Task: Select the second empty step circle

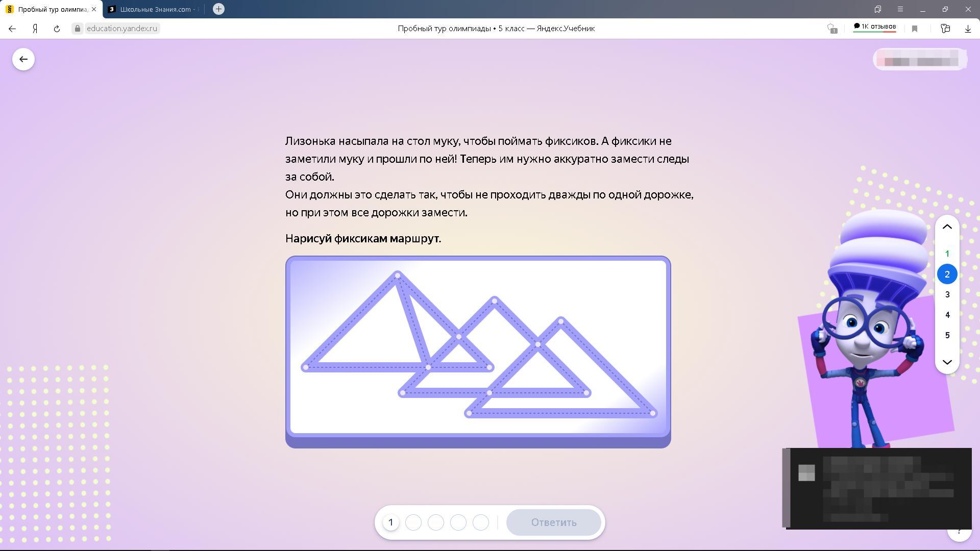Action: 436,522
